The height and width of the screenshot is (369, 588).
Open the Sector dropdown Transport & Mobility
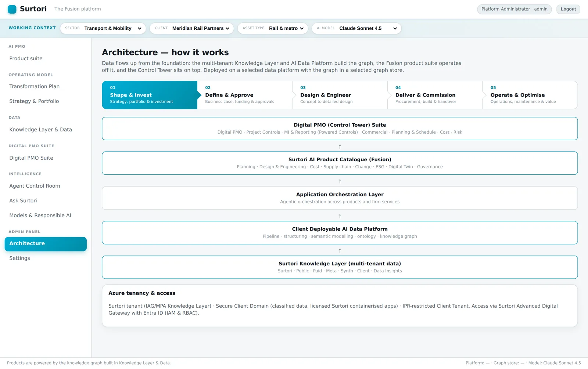point(103,28)
